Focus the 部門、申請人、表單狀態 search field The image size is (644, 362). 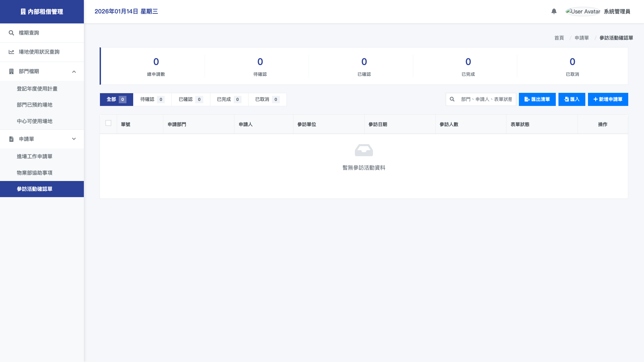486,99
